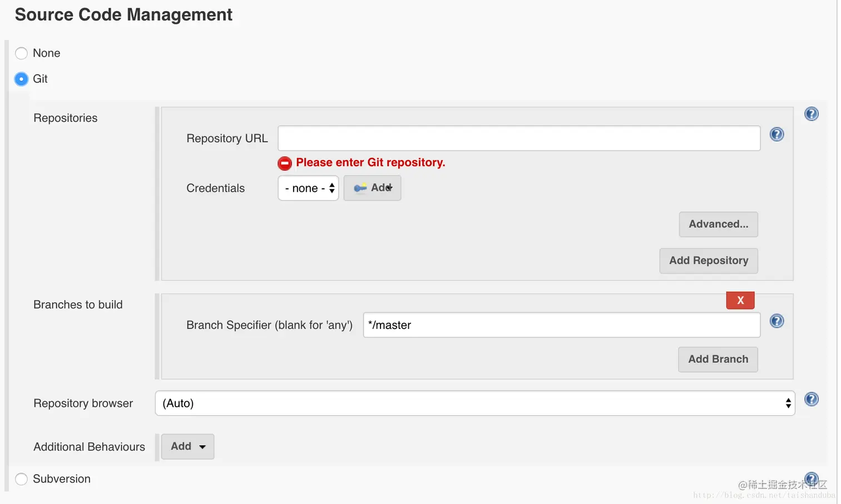This screenshot has width=841, height=504.
Task: Open the Repository browser (Auto) dropdown
Action: click(x=475, y=403)
